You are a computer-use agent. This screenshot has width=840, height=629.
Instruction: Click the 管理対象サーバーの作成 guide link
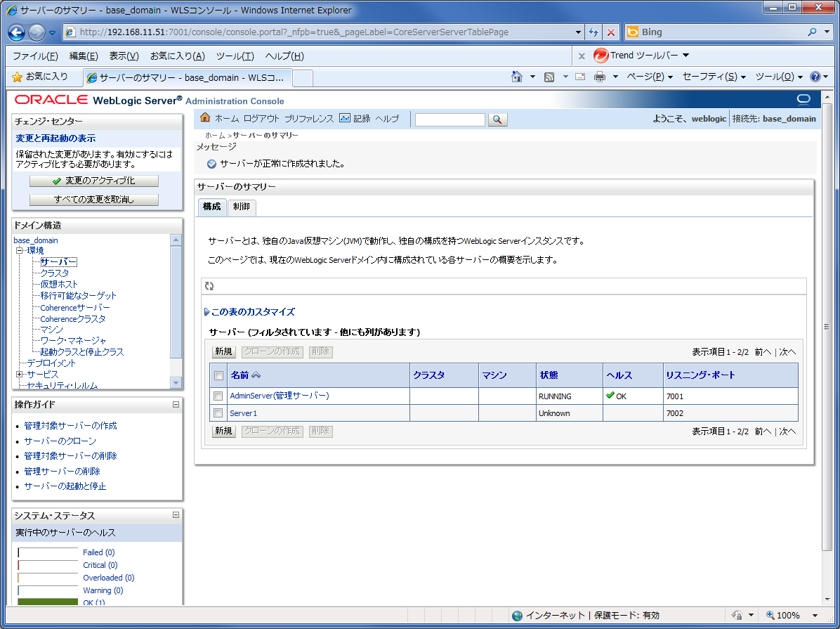click(70, 426)
